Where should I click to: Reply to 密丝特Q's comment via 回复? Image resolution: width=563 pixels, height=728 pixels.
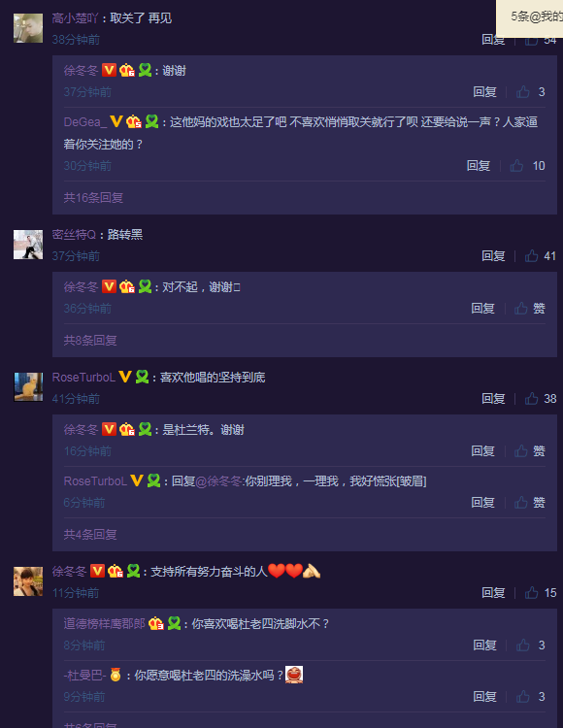click(493, 256)
